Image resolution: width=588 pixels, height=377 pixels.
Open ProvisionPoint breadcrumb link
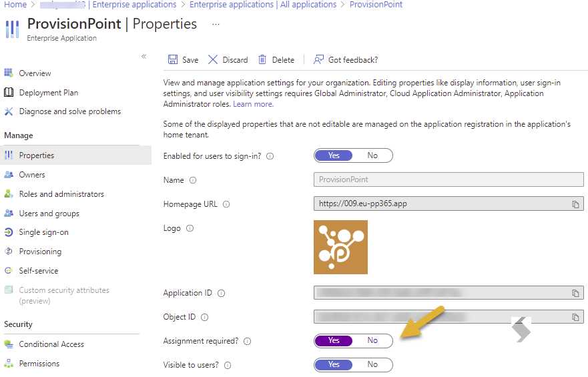(x=376, y=5)
